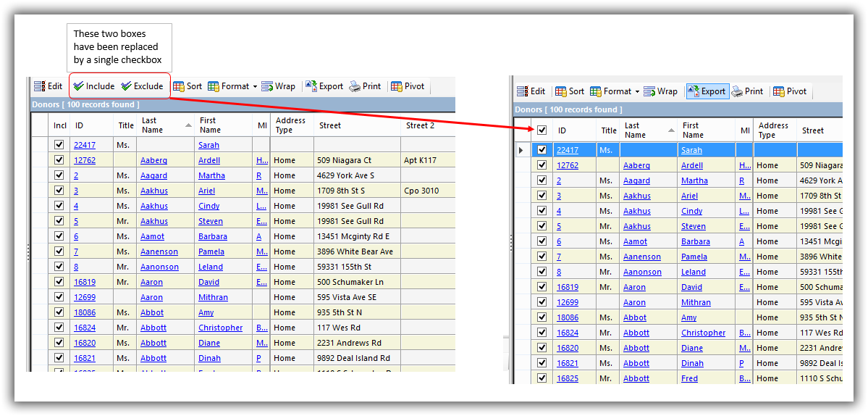Viewport: 868px width, 416px height.
Task: Uncheck Incl checkbox for ID 12762 in left grid
Action: (x=59, y=160)
